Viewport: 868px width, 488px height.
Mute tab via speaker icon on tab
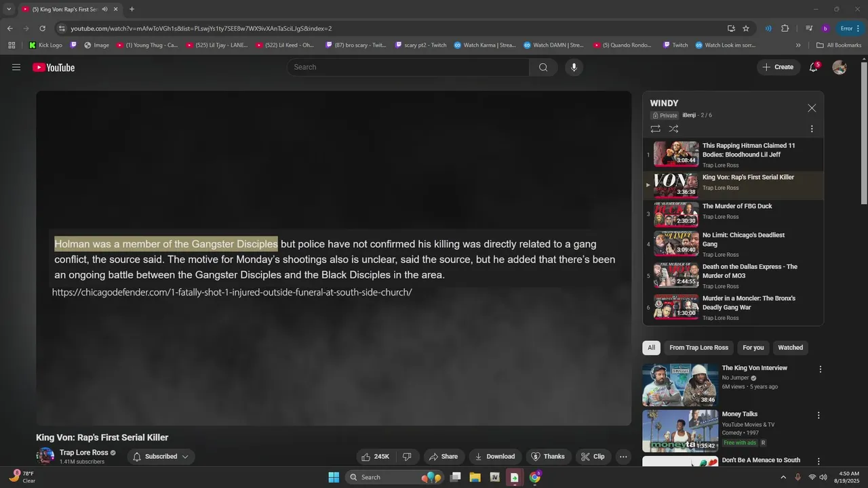104,9
